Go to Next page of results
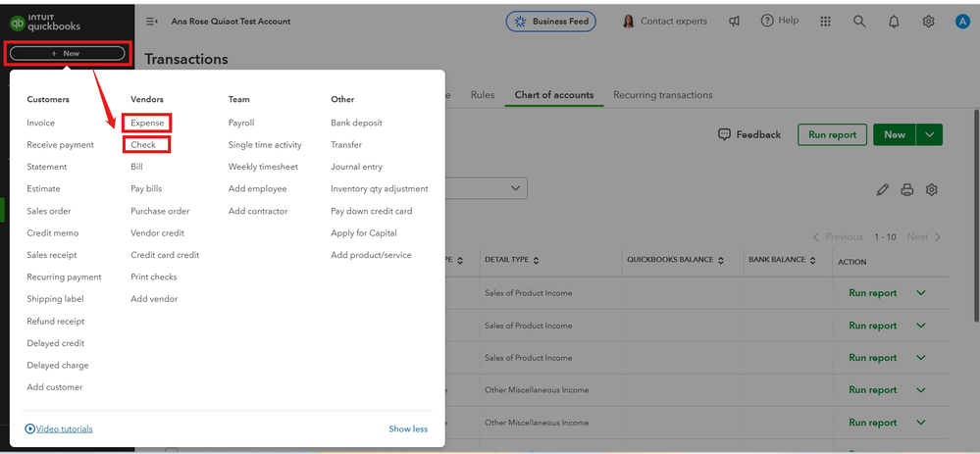 click(923, 237)
